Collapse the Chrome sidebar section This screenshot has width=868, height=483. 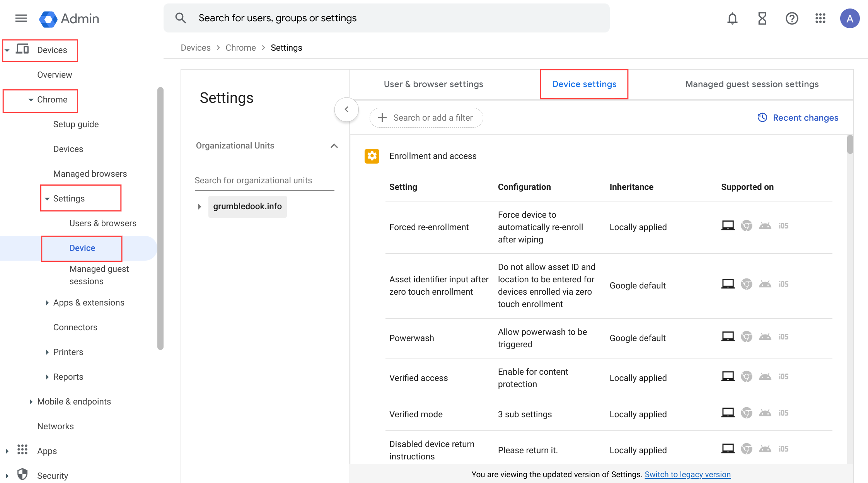pyautogui.click(x=31, y=100)
